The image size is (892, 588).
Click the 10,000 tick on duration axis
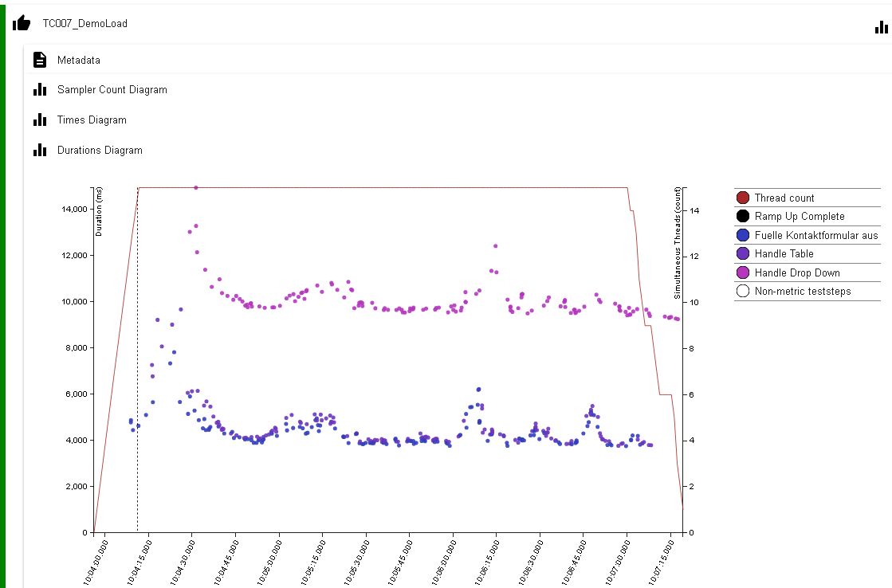click(74, 301)
